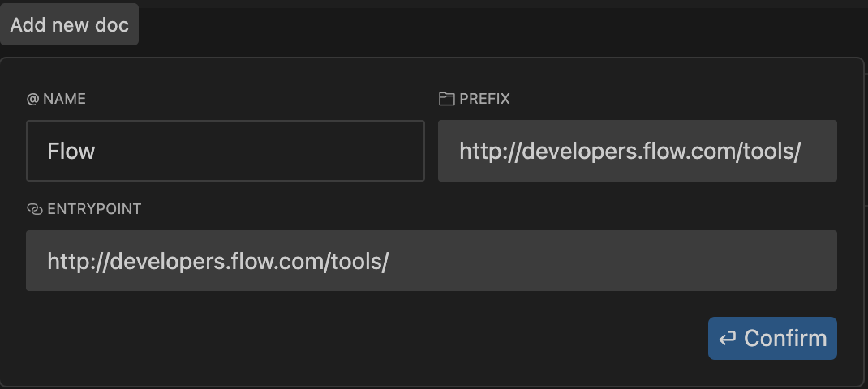Click the return arrow icon on Confirm
868x389 pixels.
tap(728, 338)
